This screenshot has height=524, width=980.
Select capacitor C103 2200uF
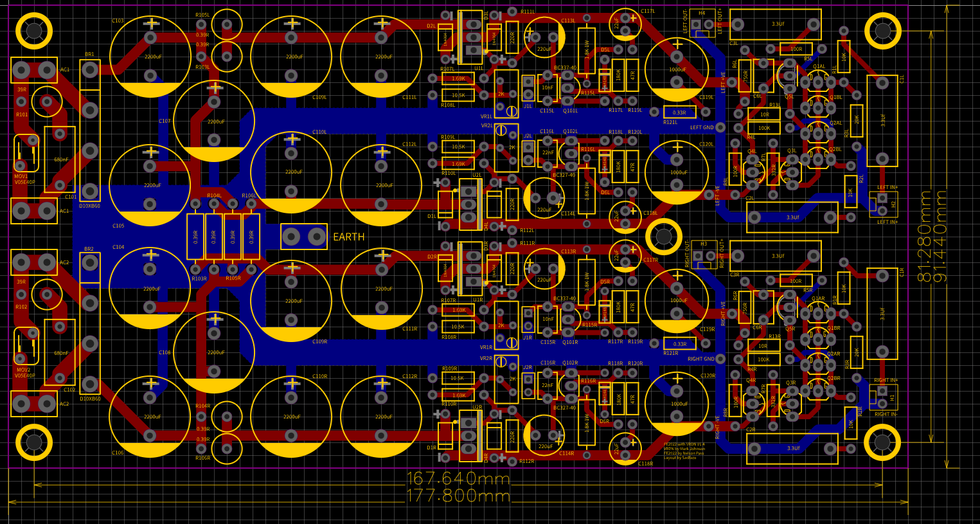[150, 57]
